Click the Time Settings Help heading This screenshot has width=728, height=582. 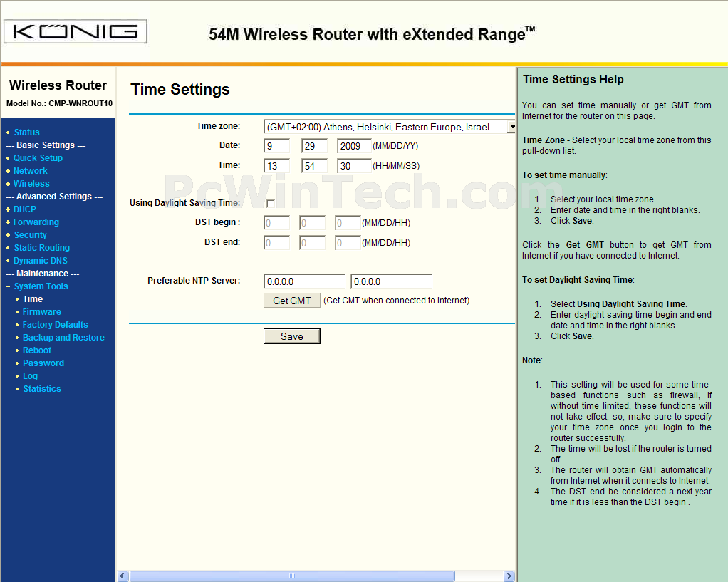click(573, 79)
